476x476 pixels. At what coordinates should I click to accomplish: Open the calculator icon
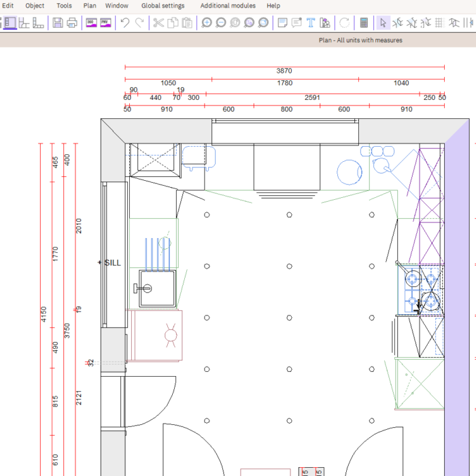point(364,23)
